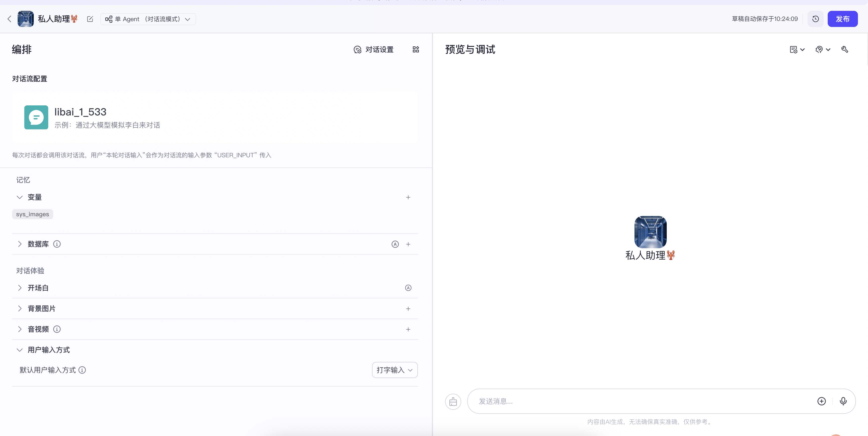Toggle auto mode icon for 开场白
The image size is (868, 436).
click(x=408, y=288)
